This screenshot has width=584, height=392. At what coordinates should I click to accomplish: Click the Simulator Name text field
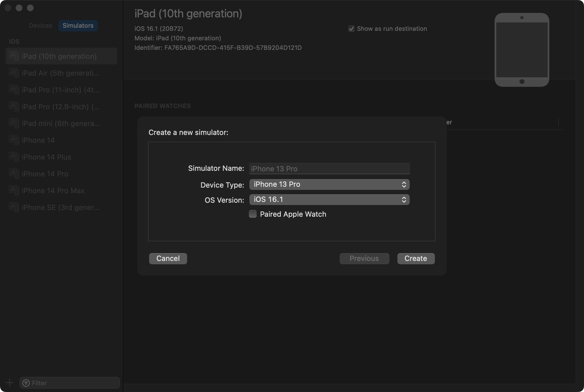(x=329, y=169)
